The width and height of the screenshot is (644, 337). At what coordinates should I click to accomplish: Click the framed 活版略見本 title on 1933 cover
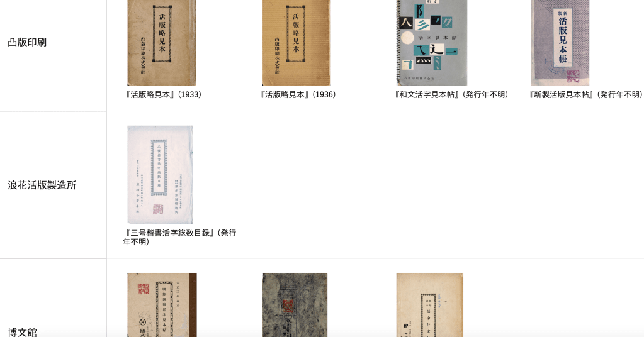162,33
